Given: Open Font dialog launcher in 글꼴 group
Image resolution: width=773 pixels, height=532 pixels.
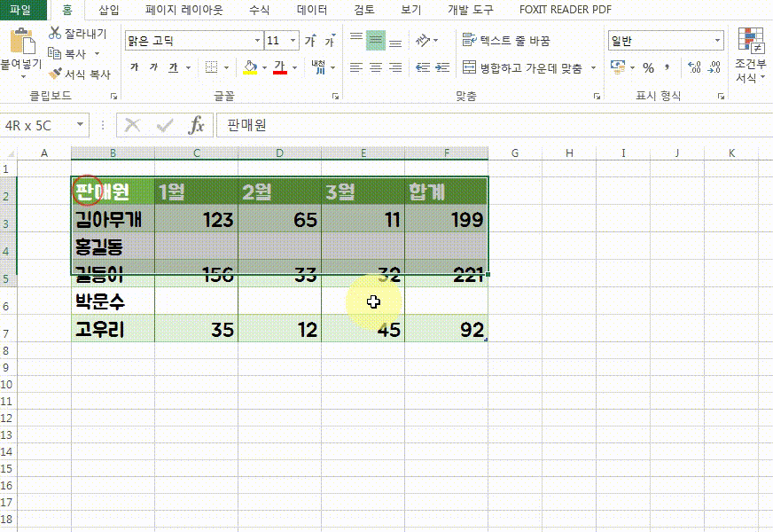Looking at the screenshot, I should (336, 96).
